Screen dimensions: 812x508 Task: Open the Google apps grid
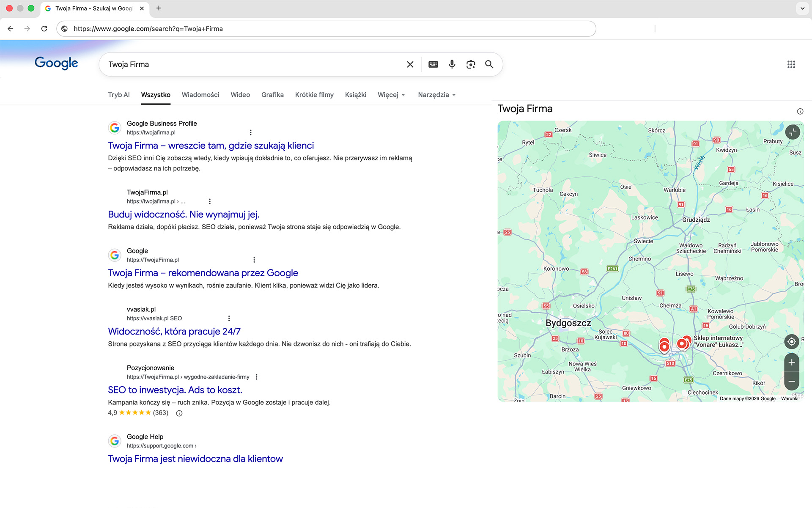(791, 64)
